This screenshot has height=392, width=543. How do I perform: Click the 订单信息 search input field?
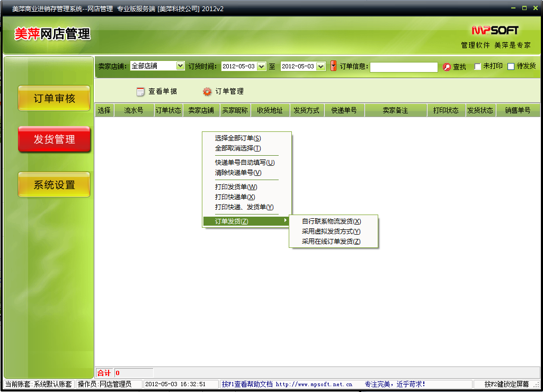tap(404, 67)
